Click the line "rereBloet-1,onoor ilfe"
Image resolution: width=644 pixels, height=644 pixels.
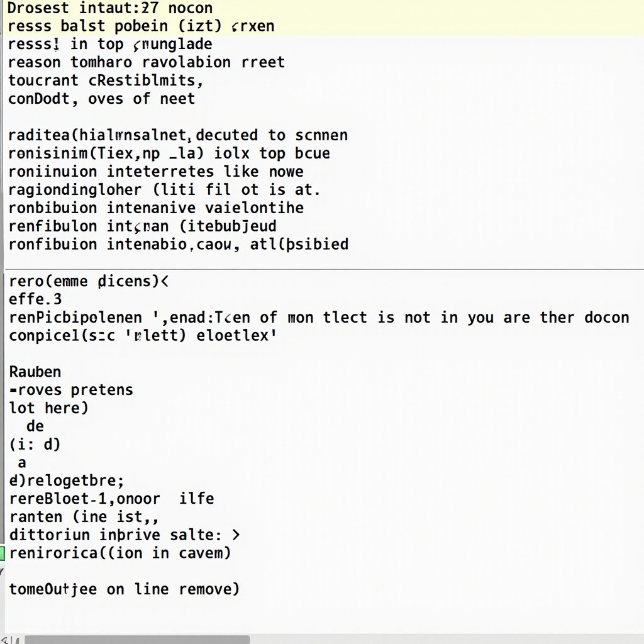click(111, 499)
